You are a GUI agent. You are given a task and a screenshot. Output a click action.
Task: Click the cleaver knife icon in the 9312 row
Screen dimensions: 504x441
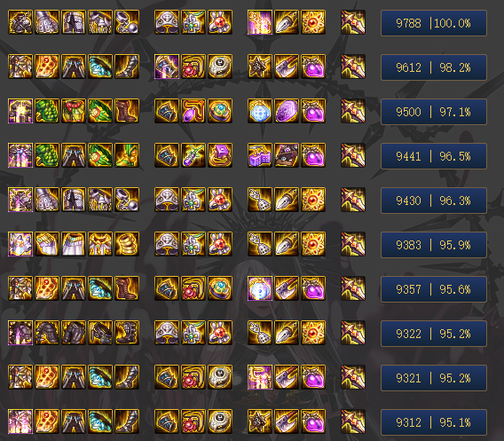coord(287,421)
